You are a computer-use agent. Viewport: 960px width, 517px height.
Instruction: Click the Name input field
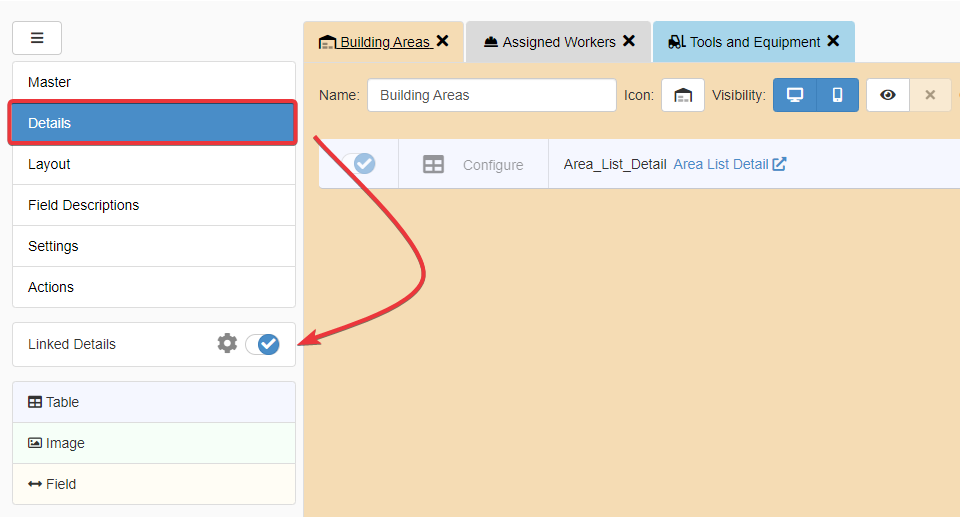pyautogui.click(x=491, y=95)
